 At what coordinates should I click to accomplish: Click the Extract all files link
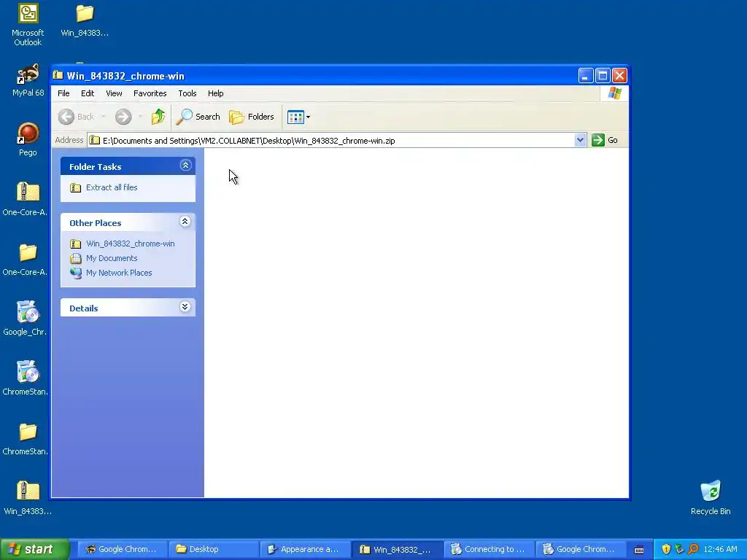(112, 187)
